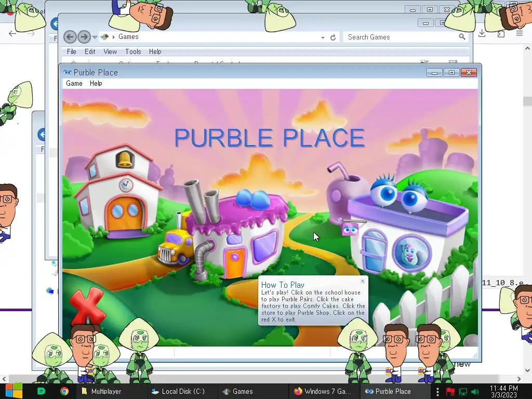The height and width of the screenshot is (399, 532).
Task: Click the big red X to exit game
Action: 87,306
